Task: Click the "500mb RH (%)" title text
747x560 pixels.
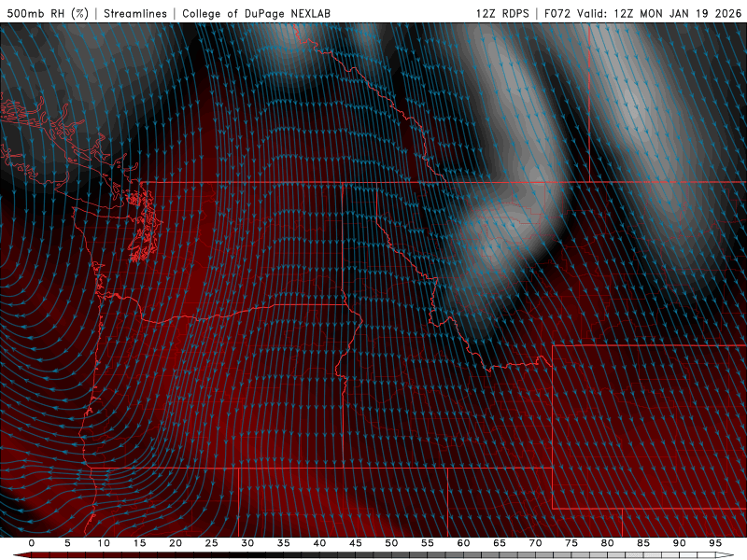Action: (48, 13)
